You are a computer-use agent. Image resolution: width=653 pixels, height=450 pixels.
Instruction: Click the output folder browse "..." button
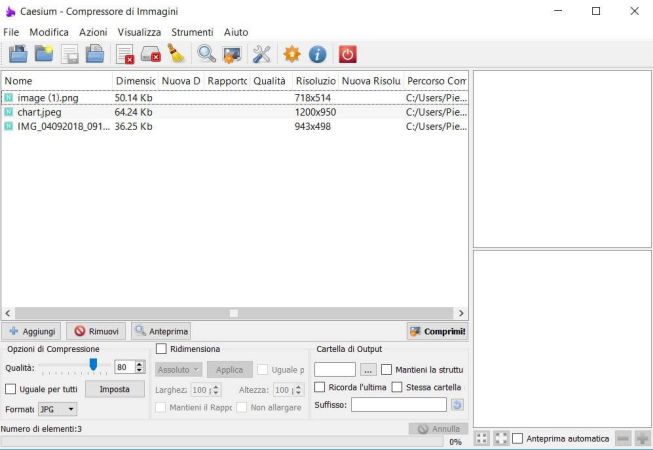point(368,370)
